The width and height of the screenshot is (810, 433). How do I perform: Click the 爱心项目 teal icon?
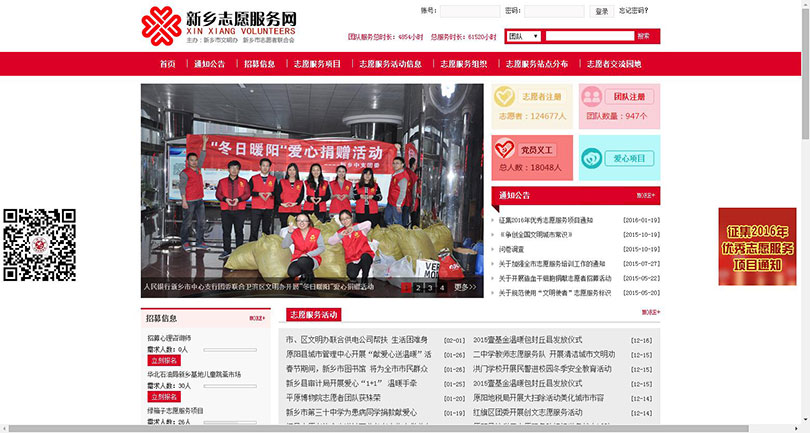[592, 157]
